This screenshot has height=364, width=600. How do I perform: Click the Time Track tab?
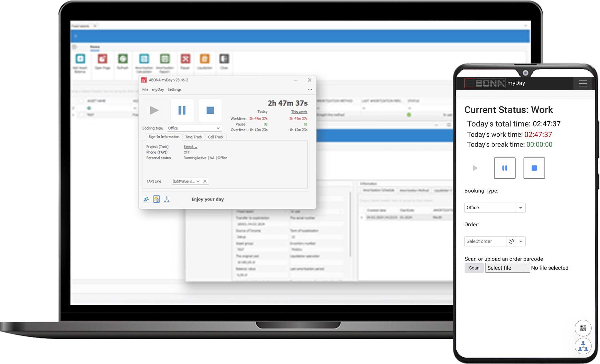click(x=193, y=137)
